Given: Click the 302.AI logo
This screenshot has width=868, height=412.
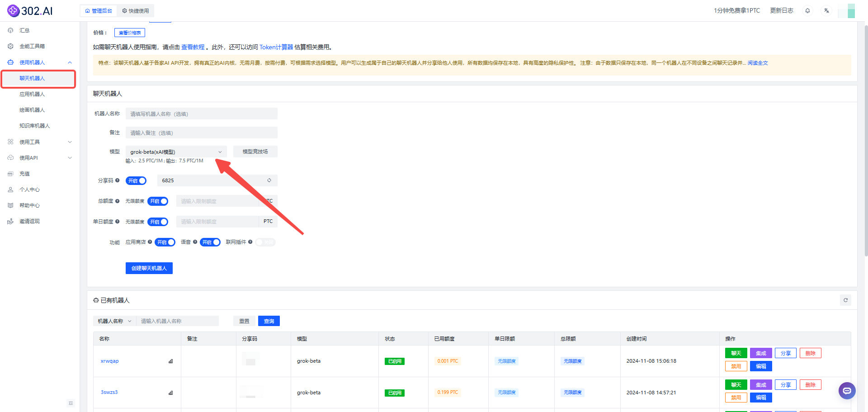Looking at the screenshot, I should 30,10.
